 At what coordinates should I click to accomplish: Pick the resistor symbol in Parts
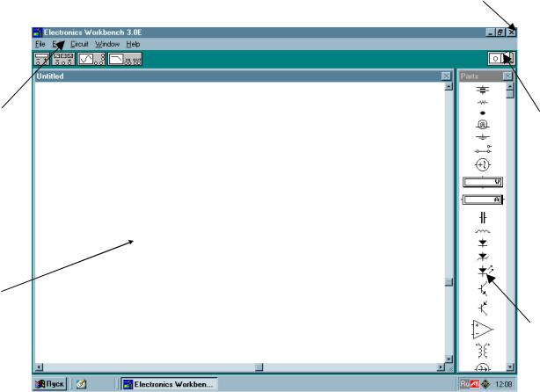pyautogui.click(x=483, y=102)
